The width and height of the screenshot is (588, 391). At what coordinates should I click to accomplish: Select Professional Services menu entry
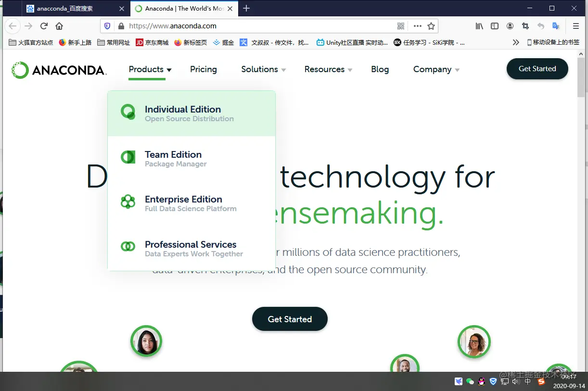tap(192, 249)
